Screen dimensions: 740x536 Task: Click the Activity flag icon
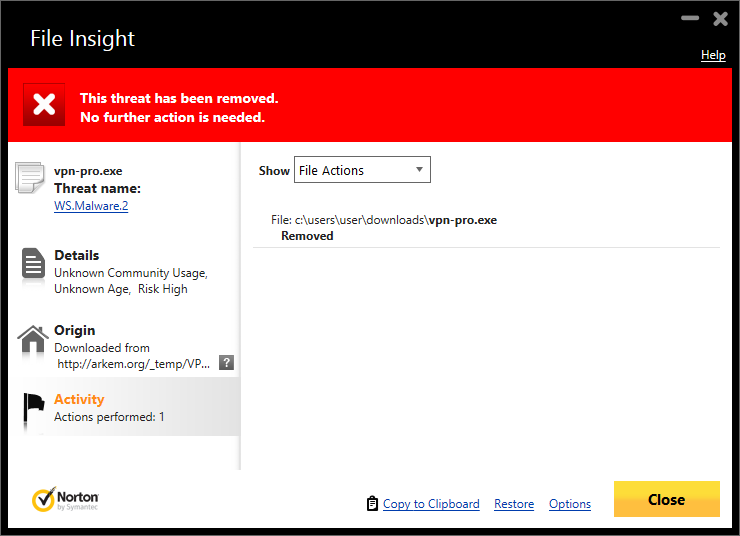[34, 408]
